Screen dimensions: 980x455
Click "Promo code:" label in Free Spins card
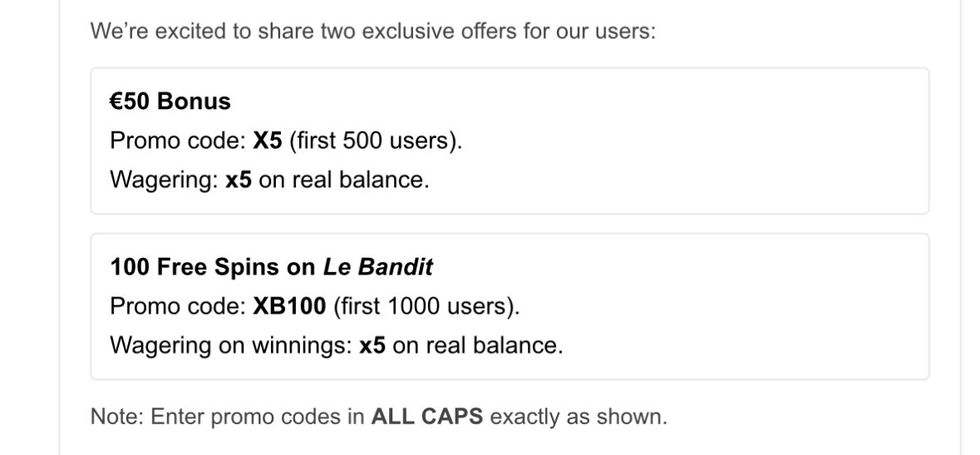[178, 306]
